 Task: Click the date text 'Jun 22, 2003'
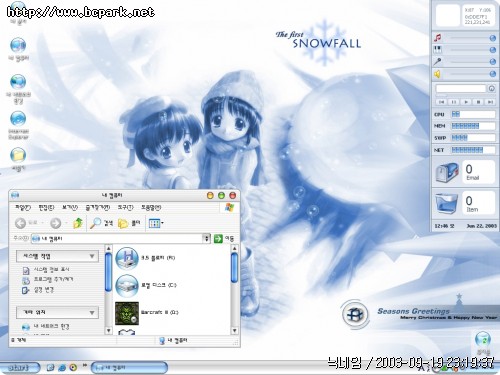pos(482,226)
